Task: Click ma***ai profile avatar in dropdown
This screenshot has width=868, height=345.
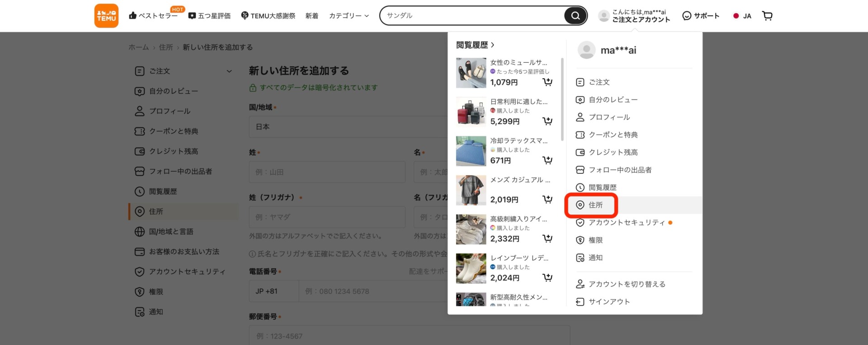Action: click(x=586, y=50)
